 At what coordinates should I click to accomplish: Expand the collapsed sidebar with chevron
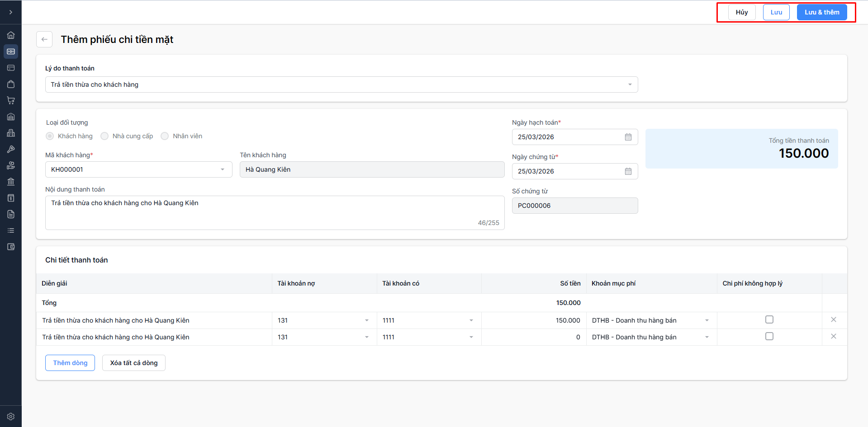click(x=11, y=12)
